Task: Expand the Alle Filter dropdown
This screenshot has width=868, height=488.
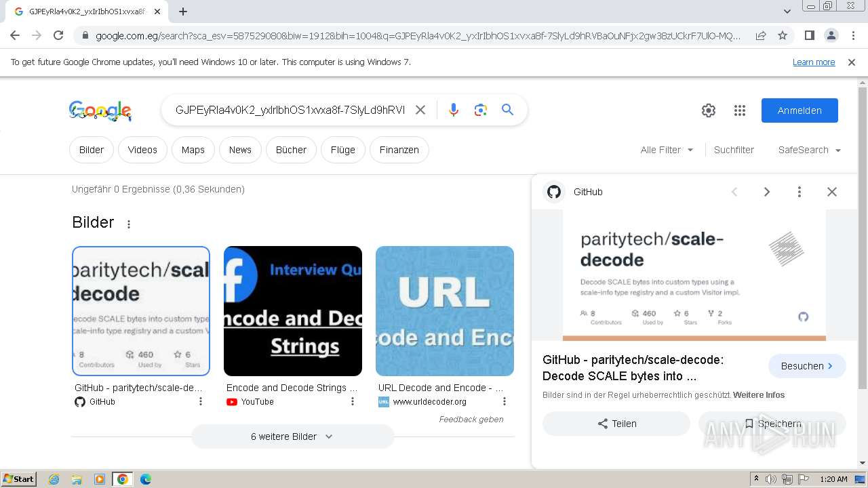Action: click(x=667, y=150)
